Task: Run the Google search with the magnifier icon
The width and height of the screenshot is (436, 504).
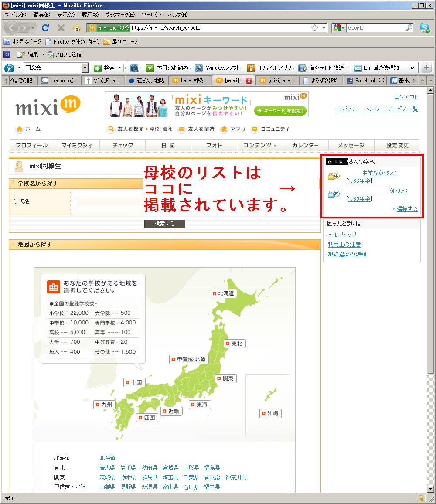Action: click(x=409, y=28)
